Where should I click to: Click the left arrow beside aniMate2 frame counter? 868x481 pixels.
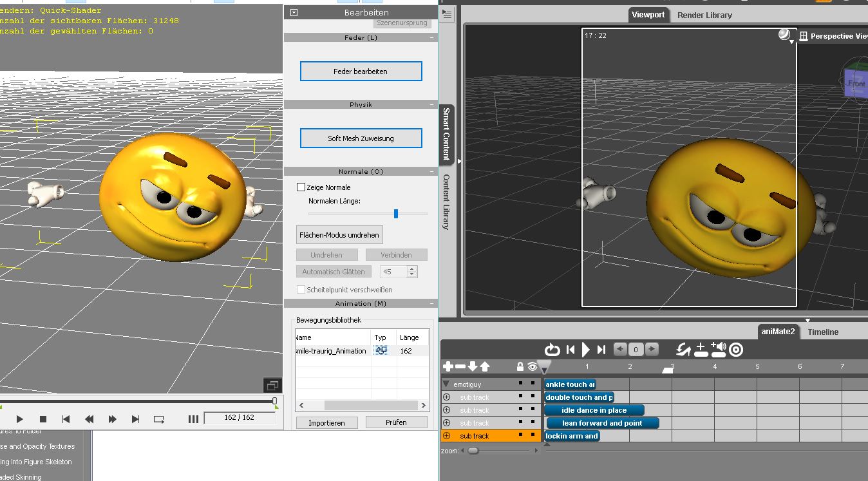point(620,349)
